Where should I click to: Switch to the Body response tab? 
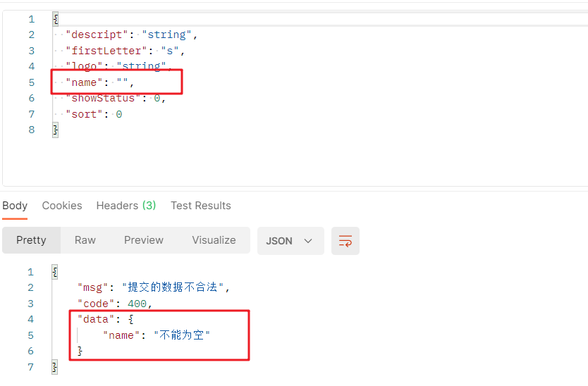[15, 206]
